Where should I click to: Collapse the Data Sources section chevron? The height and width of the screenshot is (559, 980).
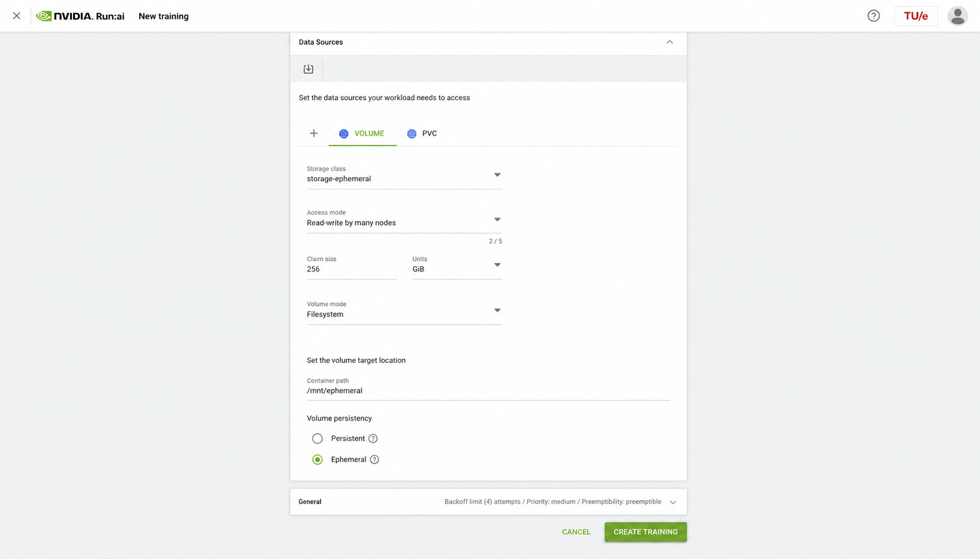[x=670, y=42]
